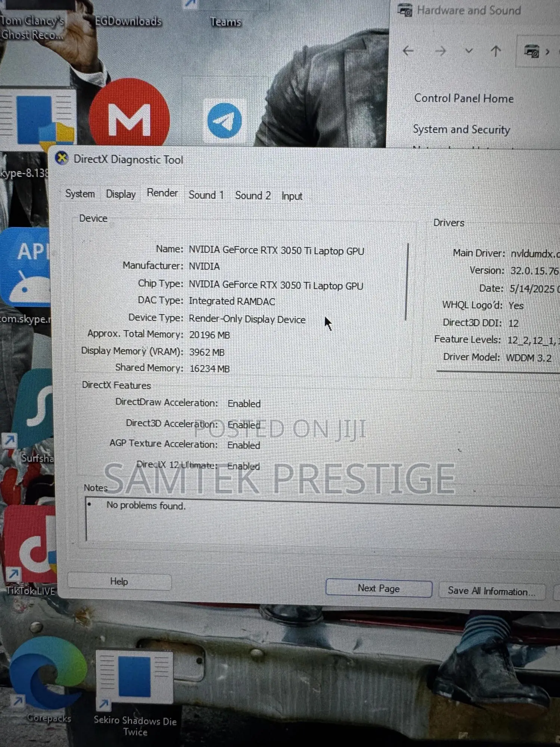Select the Main Driver nvldumdx value
The width and height of the screenshot is (560, 747).
(x=535, y=254)
